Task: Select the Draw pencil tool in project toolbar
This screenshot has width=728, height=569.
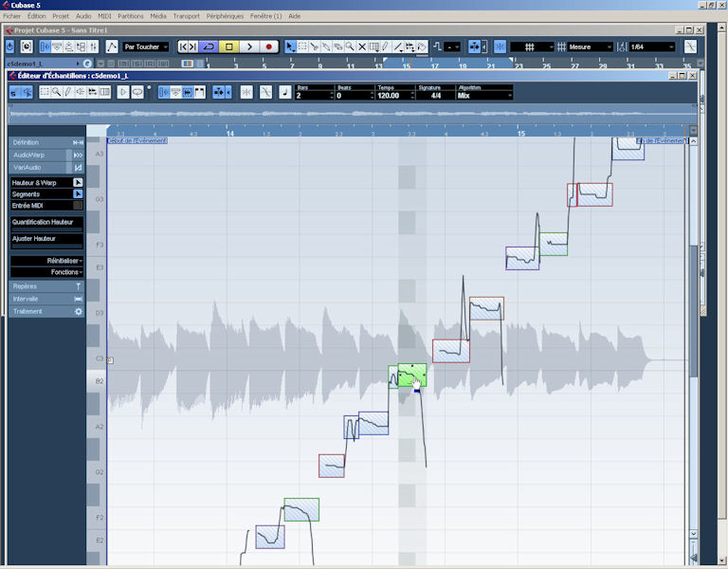Action: (x=386, y=46)
